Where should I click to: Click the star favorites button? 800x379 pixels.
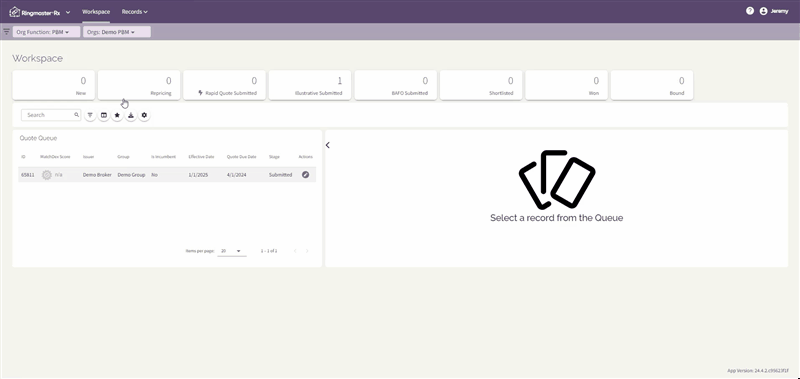[x=117, y=115]
